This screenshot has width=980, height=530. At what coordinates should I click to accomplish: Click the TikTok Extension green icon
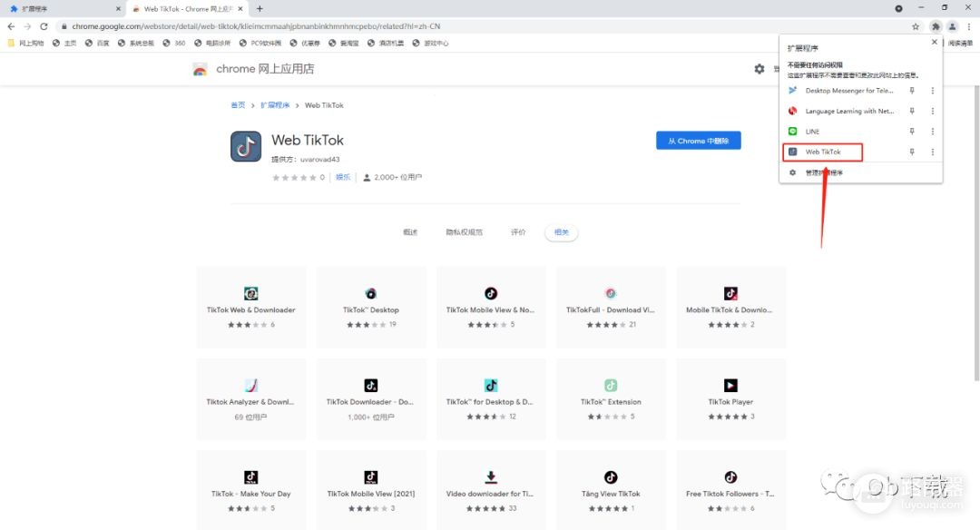[611, 385]
